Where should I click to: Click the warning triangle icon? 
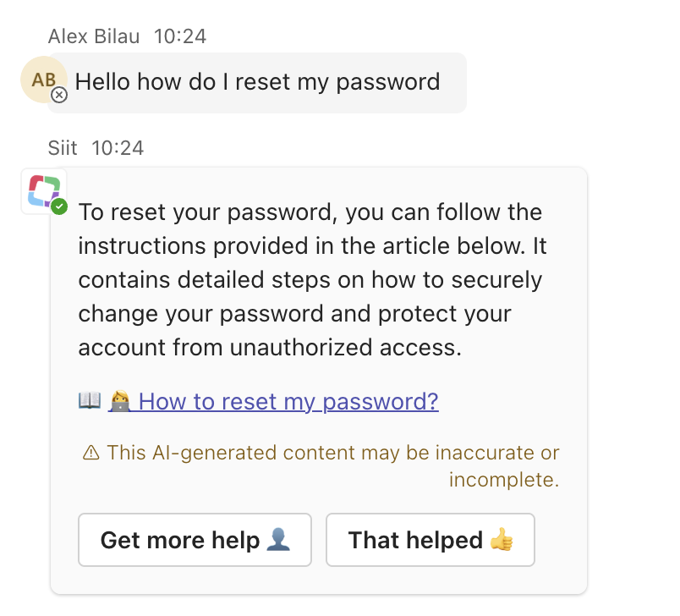(91, 454)
